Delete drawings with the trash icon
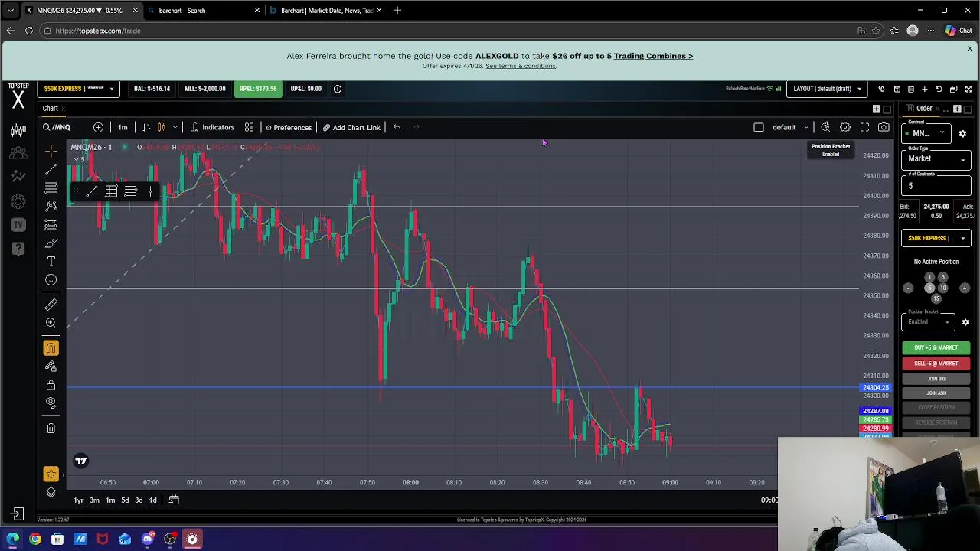980x551 pixels. [x=51, y=429]
